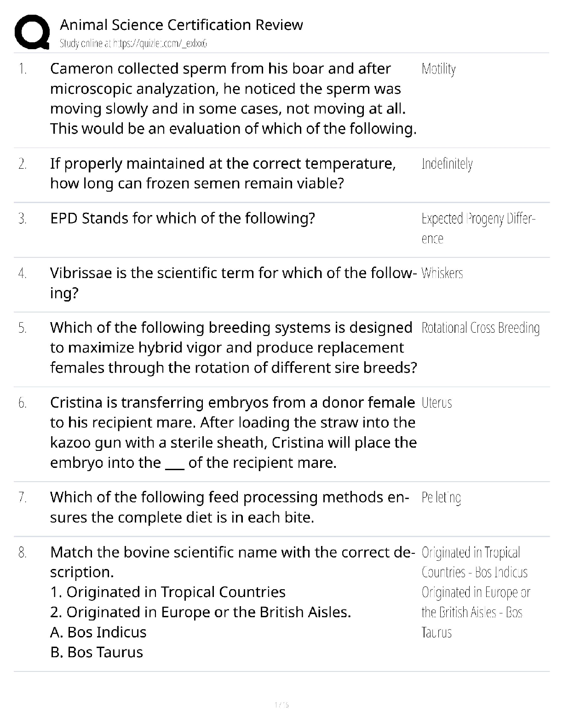
Task: Click the answer 'Whiskers'
Action: click(x=442, y=273)
